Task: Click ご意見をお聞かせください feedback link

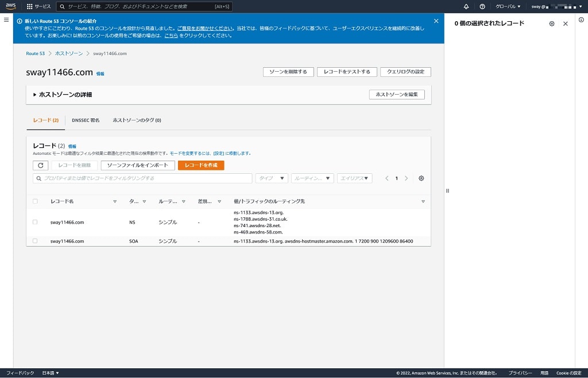Action: pos(205,29)
